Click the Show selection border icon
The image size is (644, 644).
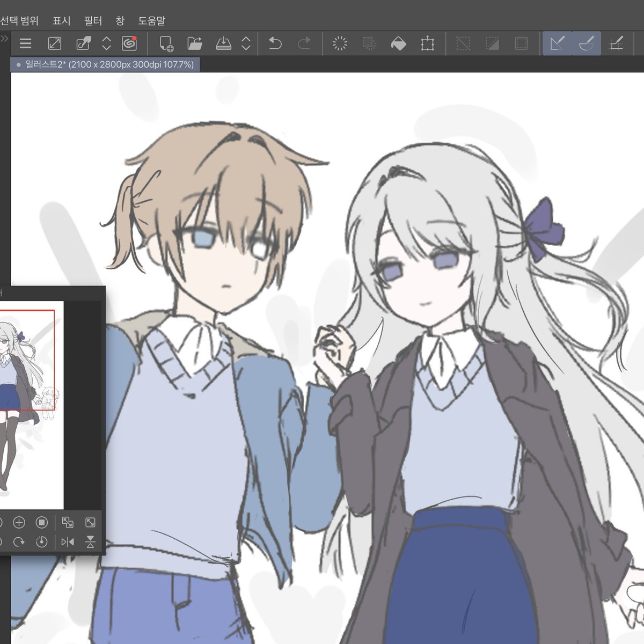point(521,43)
